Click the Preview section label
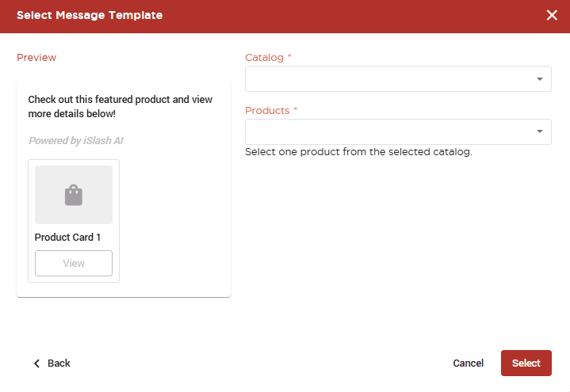This screenshot has height=392, width=570. click(x=36, y=57)
